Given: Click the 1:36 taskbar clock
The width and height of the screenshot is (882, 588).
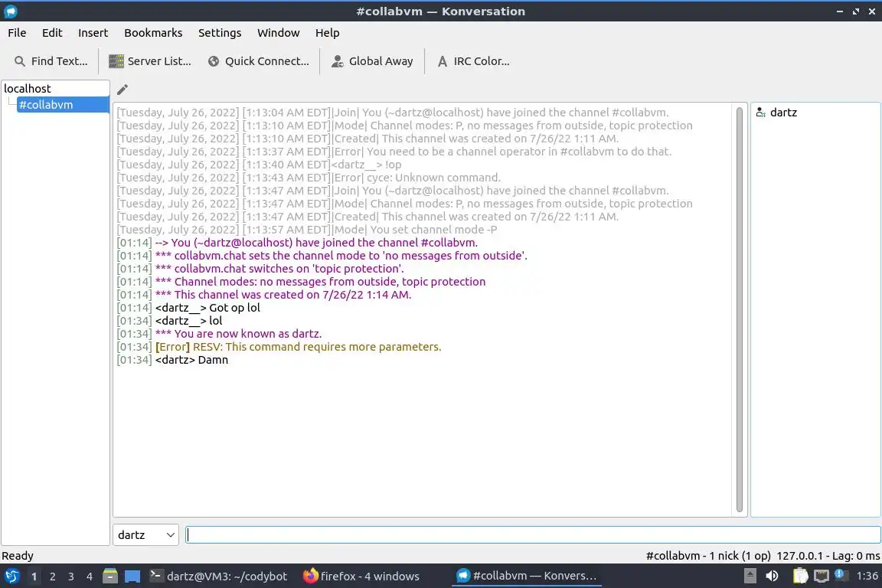Looking at the screenshot, I should [867, 577].
